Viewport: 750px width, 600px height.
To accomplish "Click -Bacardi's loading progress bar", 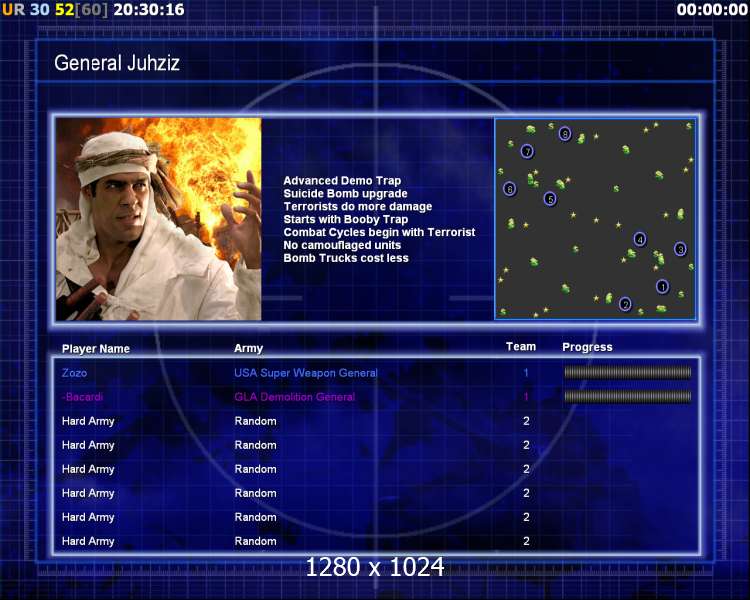I will pos(628,396).
